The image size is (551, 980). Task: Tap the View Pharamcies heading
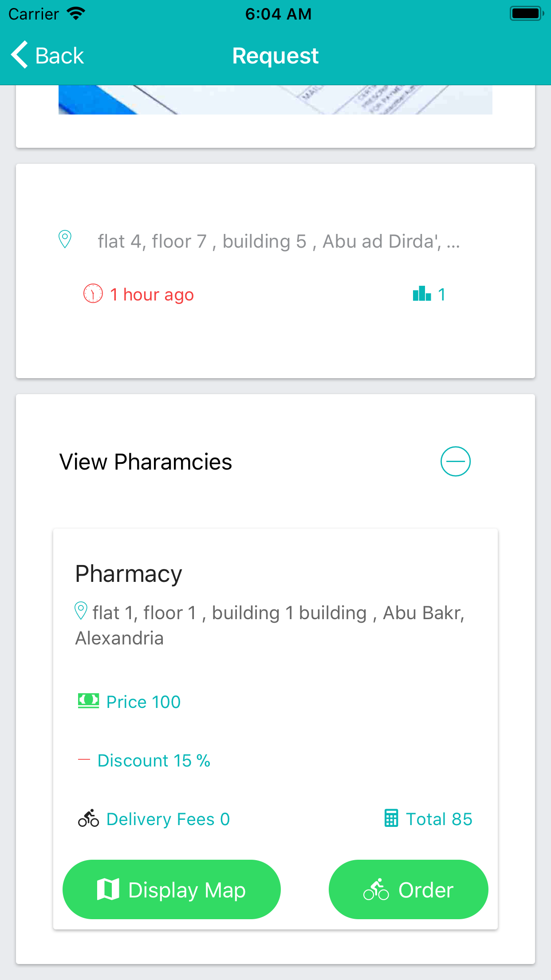tap(146, 462)
